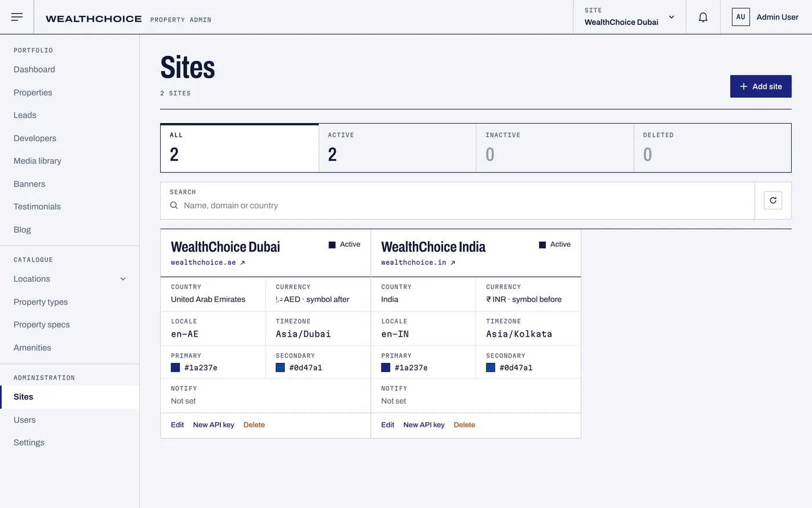Viewport: 812px width, 508px height.
Task: Click Dubai primary color swatch #1a237e
Action: point(175,368)
